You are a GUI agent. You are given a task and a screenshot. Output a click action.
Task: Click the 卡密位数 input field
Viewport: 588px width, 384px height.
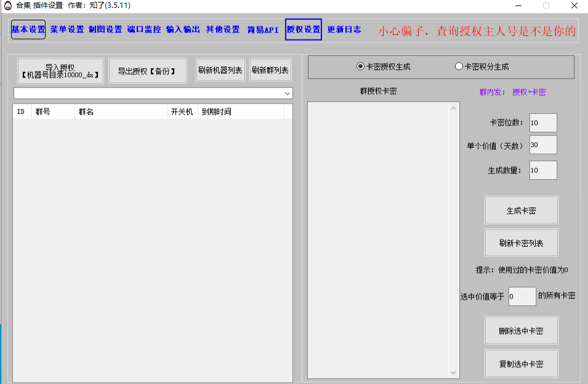tap(542, 122)
